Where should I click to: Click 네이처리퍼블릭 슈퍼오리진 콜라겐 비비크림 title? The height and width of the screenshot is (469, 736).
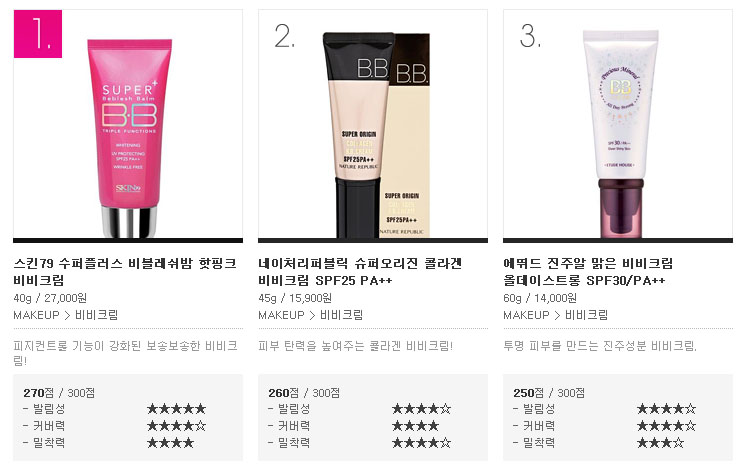pyautogui.click(x=360, y=272)
